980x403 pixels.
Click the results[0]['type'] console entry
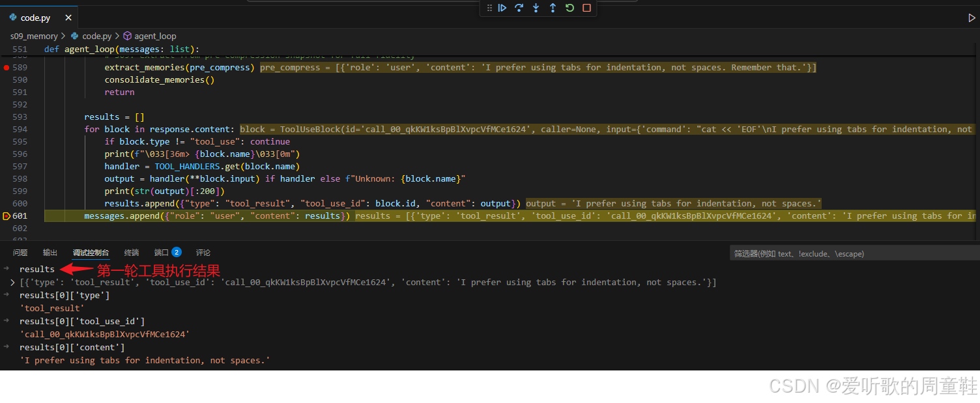pos(65,295)
